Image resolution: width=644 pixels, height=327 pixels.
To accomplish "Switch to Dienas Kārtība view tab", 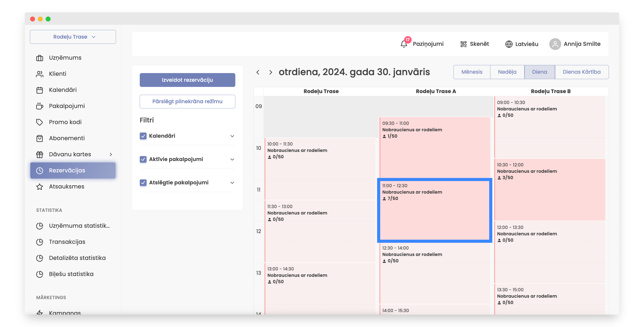I will [581, 72].
